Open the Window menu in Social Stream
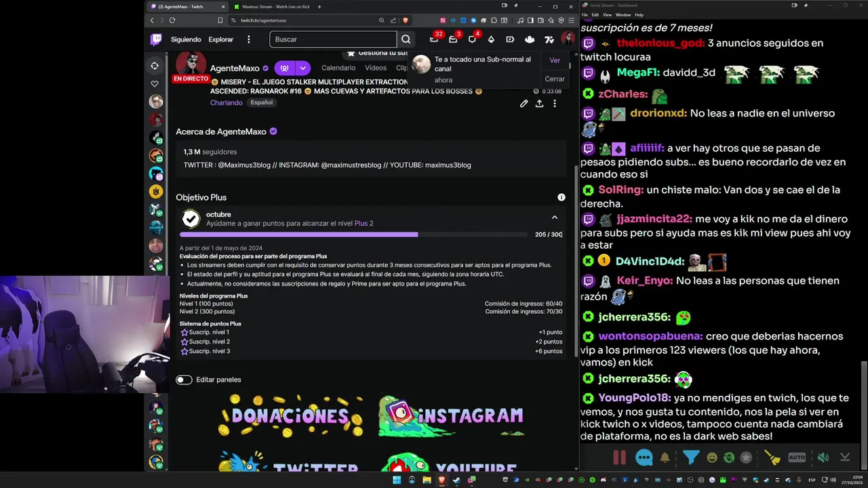Image resolution: width=868 pixels, height=488 pixels. (623, 14)
